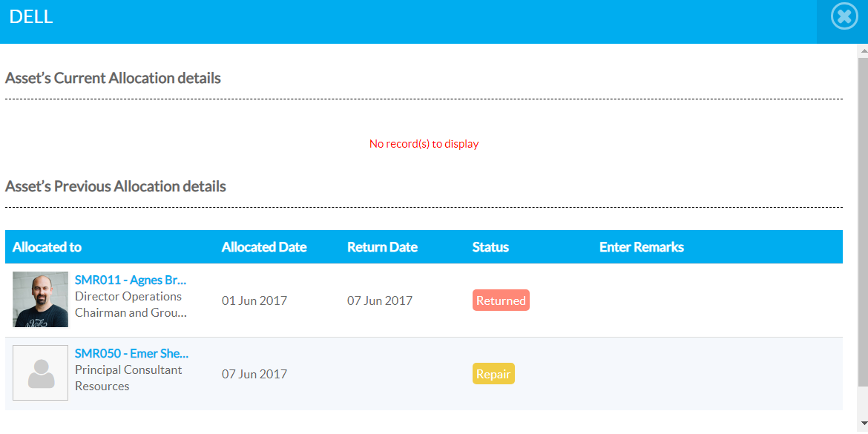The image size is (868, 434).
Task: Click Agnes Br... profile photo thumbnail
Action: (40, 300)
